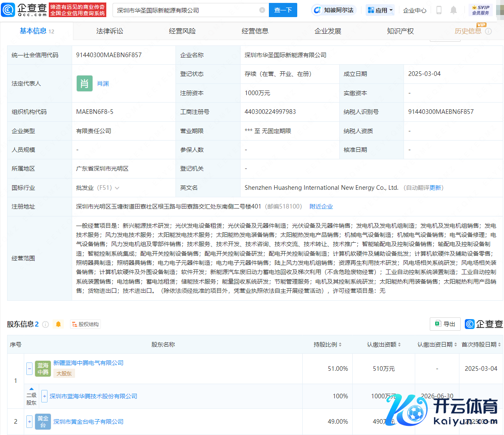Expand the 深圳市黄金台电子 shareholder row
The image size is (504, 435).
click(29, 422)
